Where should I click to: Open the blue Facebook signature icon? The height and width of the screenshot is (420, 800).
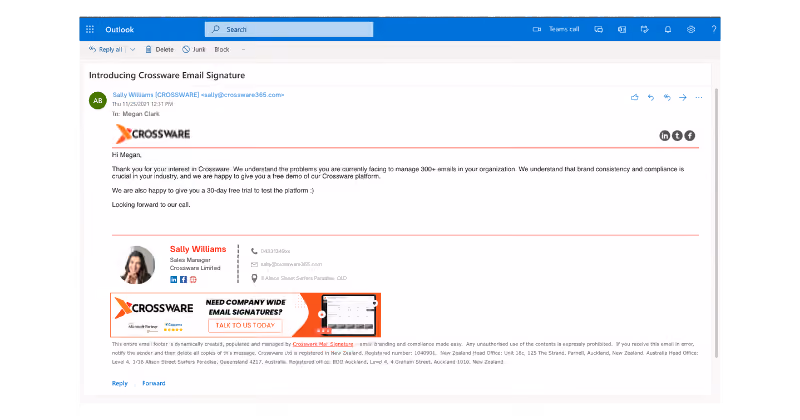click(183, 280)
